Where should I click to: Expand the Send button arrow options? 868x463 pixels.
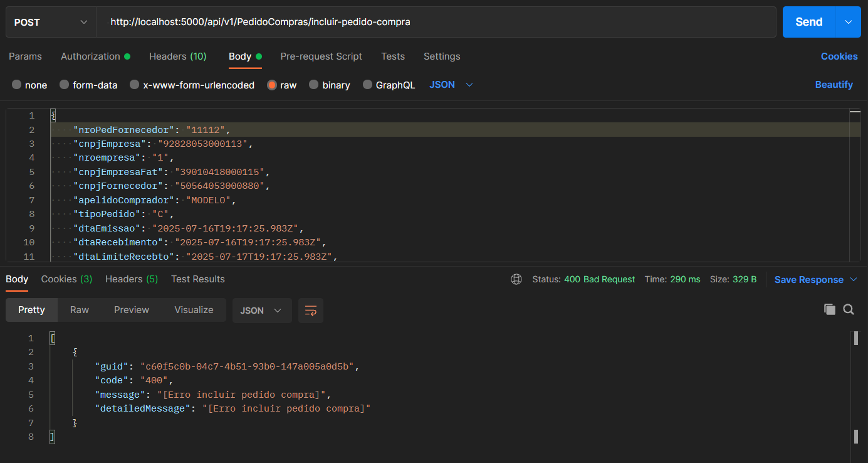[x=848, y=22]
